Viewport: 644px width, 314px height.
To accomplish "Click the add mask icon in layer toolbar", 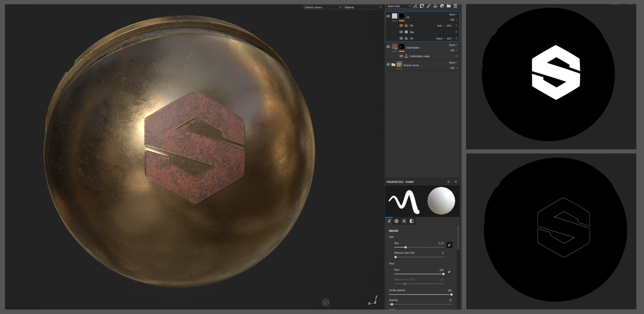I will (422, 6).
